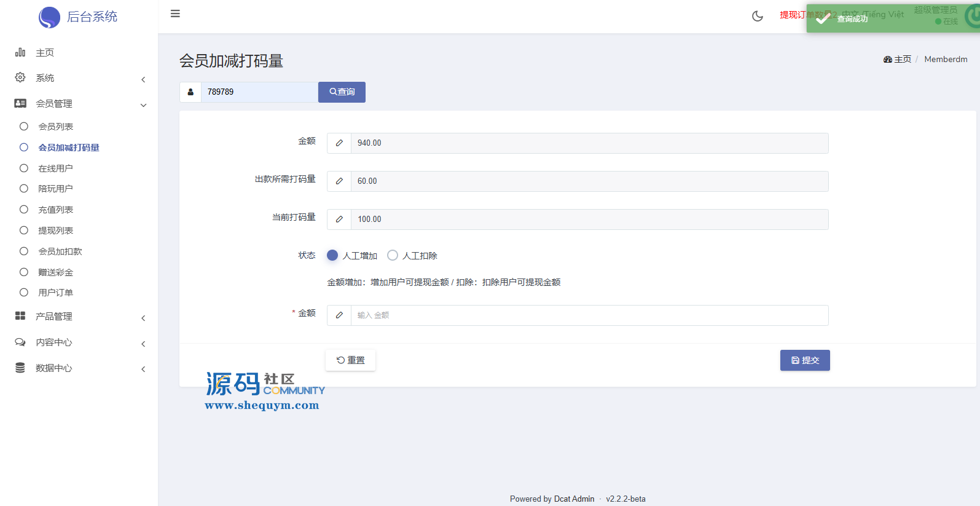Open 陪玩用户 submenu item

[55, 189]
